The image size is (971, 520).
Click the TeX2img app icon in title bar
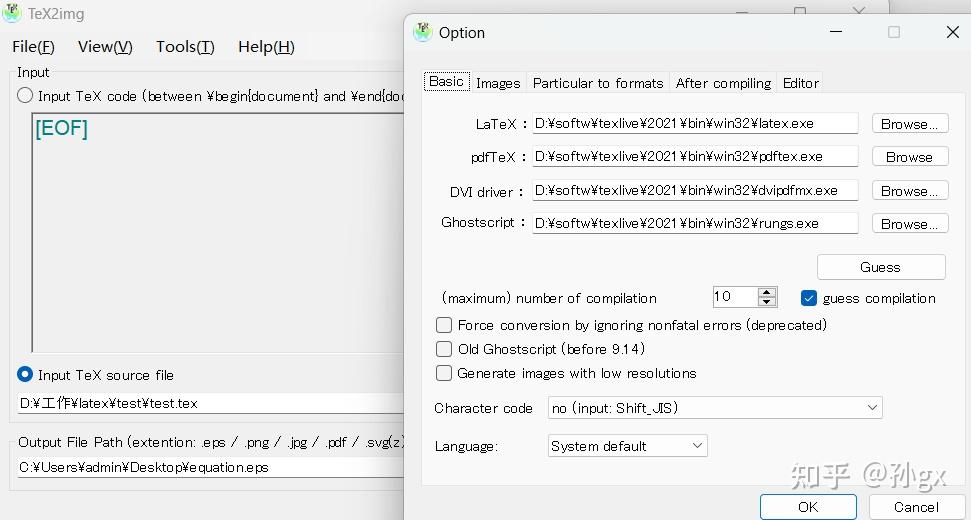pos(12,13)
